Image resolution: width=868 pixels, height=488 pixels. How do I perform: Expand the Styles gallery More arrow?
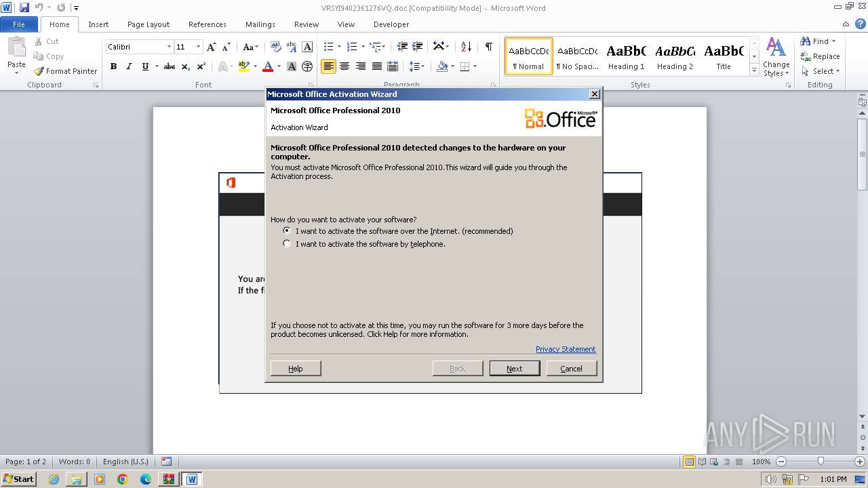754,70
